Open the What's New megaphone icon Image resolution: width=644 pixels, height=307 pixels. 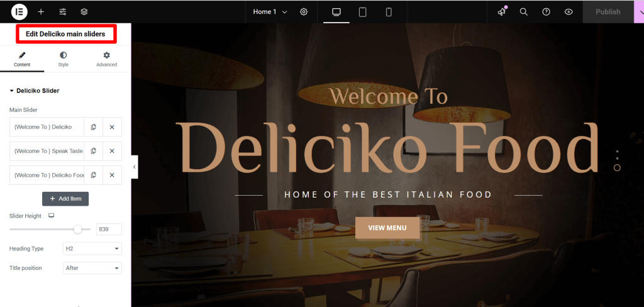tap(501, 12)
